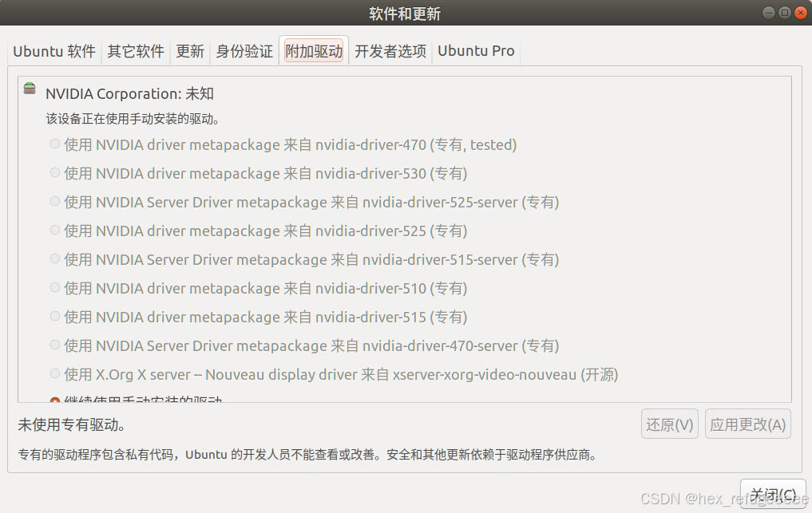
Task: Pick the nvidia-driver-470-server radio button
Action: pos(55,345)
